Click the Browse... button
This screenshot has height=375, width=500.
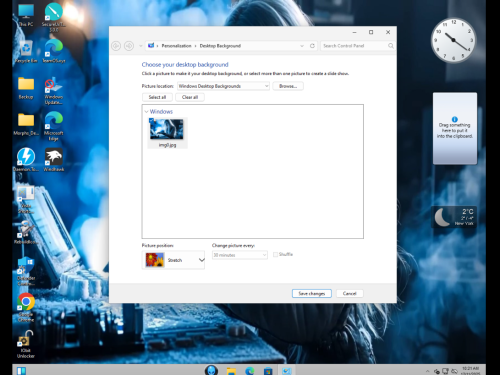pyautogui.click(x=288, y=86)
